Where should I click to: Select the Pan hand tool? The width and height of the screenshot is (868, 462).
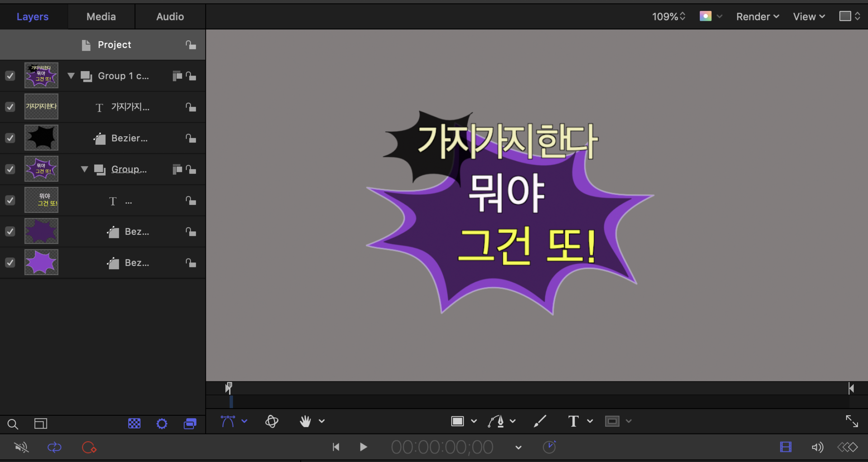pyautogui.click(x=305, y=421)
